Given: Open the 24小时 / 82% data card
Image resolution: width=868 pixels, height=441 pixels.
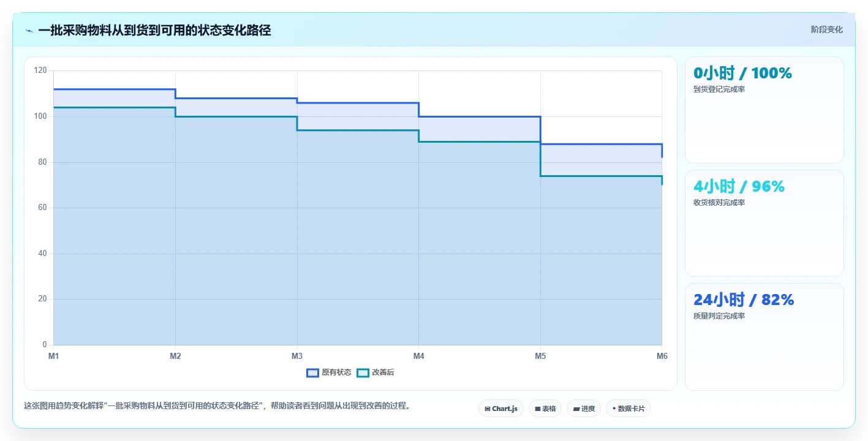Looking at the screenshot, I should tap(764, 337).
